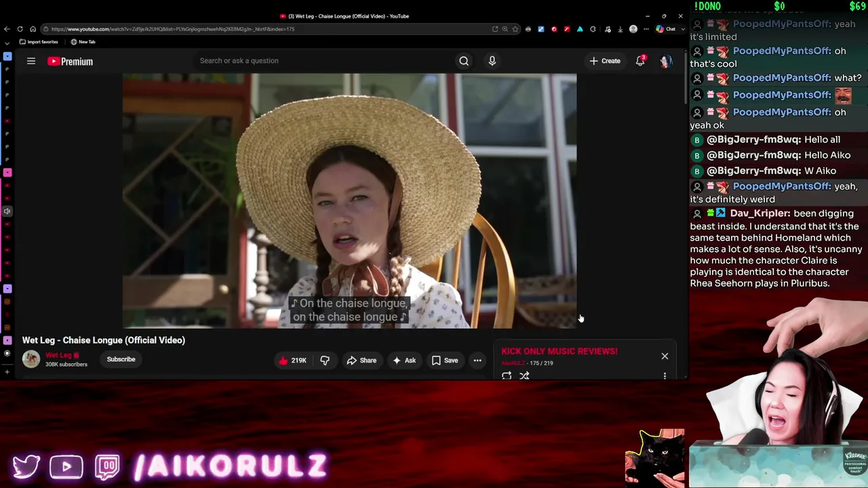The image size is (868, 488).
Task: Click the Wet Leg video player
Action: pos(349,201)
